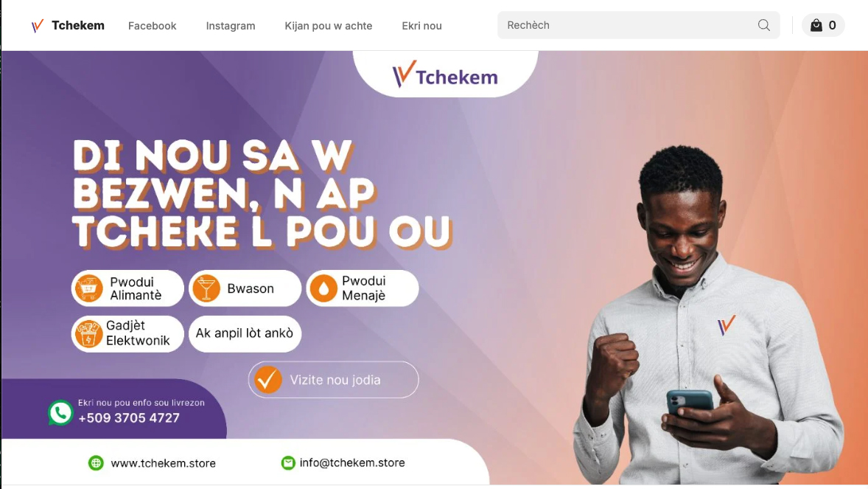Open the Instagram menu link
868x489 pixels.
tap(231, 26)
